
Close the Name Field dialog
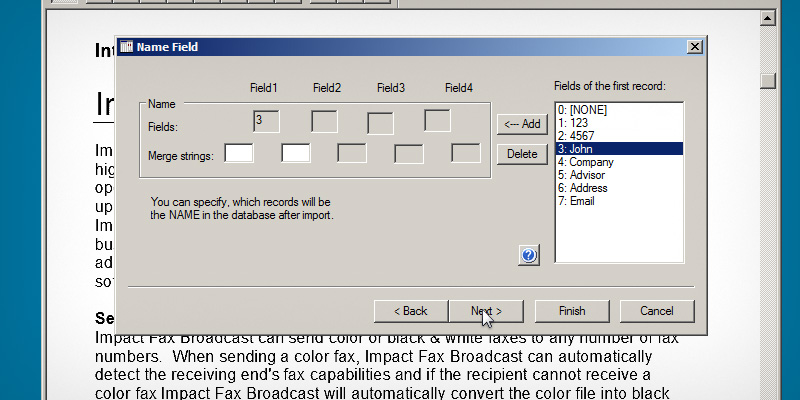click(695, 47)
